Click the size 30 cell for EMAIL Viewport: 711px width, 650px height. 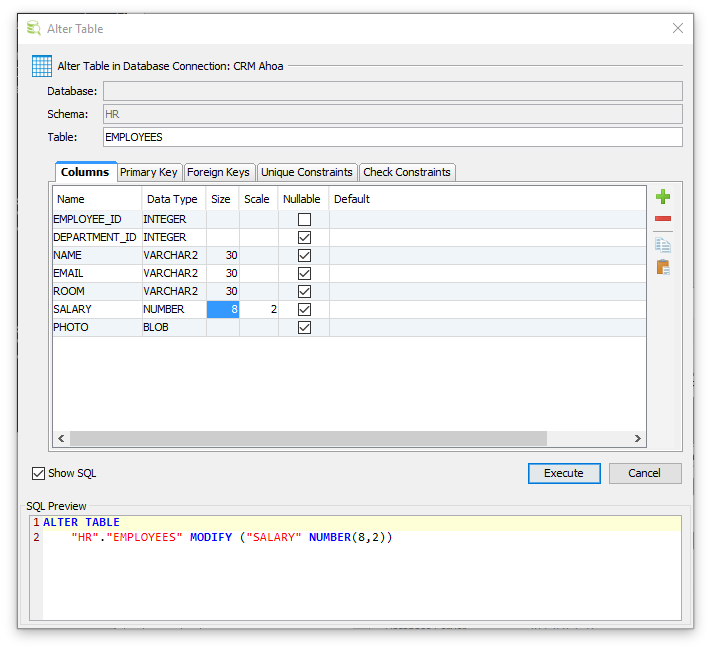click(223, 274)
